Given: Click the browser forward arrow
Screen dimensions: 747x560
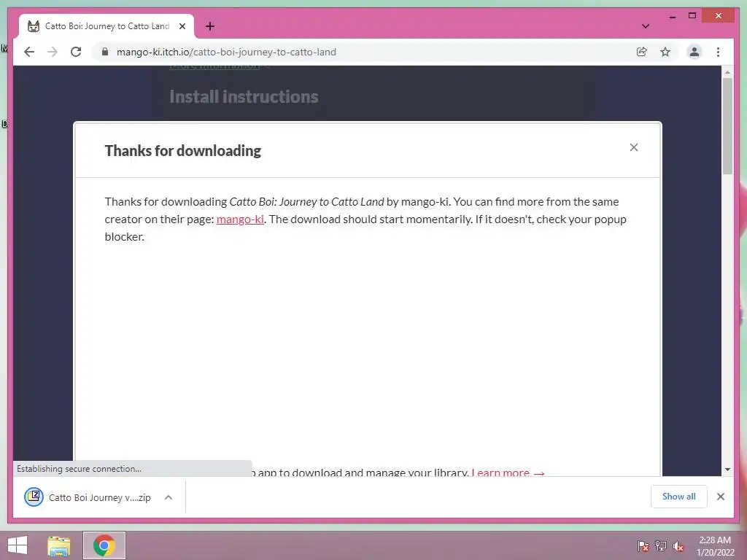Looking at the screenshot, I should click(53, 52).
